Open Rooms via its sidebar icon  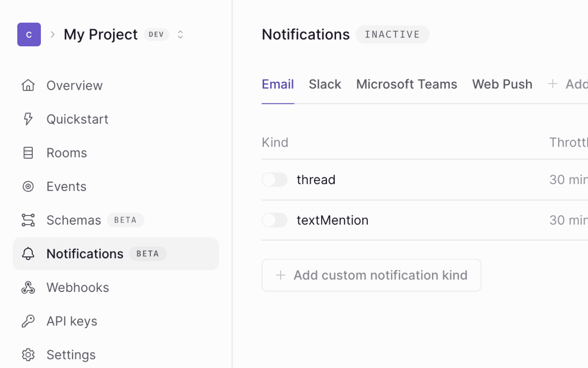(x=28, y=153)
